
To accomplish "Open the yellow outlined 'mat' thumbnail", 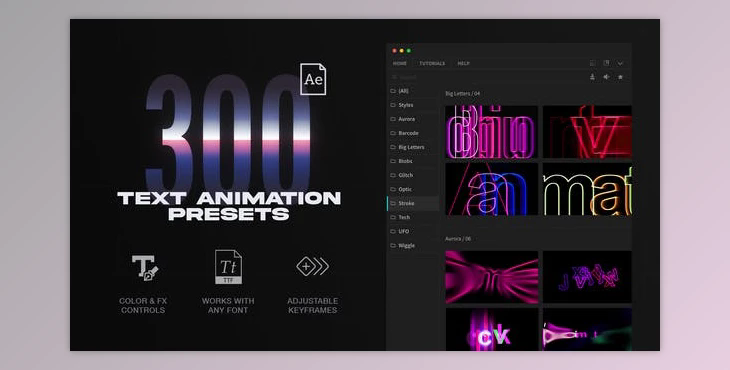I will 587,189.
